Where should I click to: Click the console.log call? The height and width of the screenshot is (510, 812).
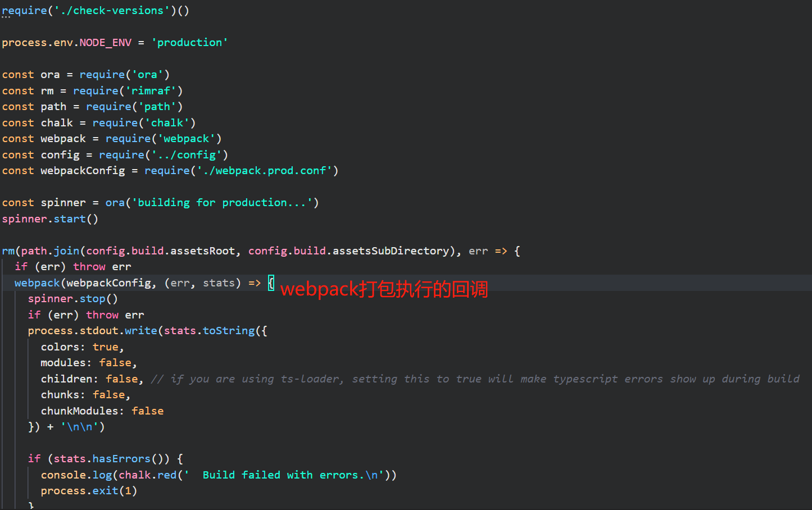pos(76,475)
